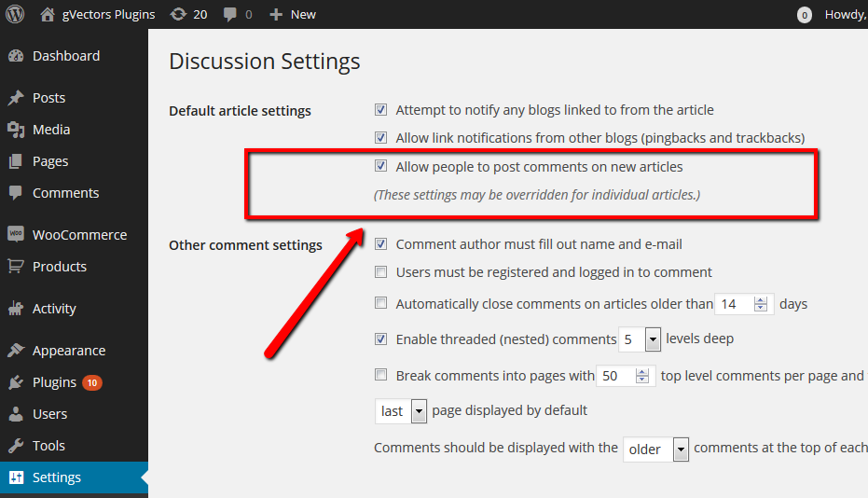Open the Appearance menu item
868x498 pixels.
coord(68,351)
